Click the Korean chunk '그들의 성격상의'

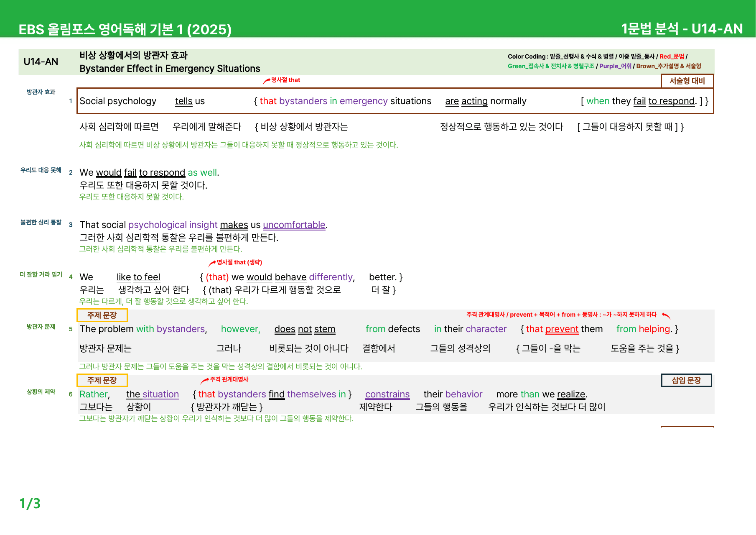pyautogui.click(x=461, y=348)
